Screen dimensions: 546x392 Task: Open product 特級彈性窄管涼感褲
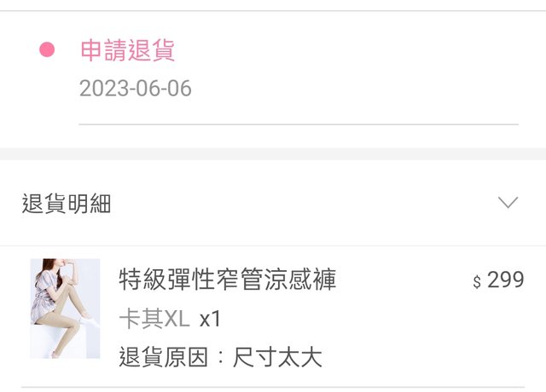tap(228, 279)
